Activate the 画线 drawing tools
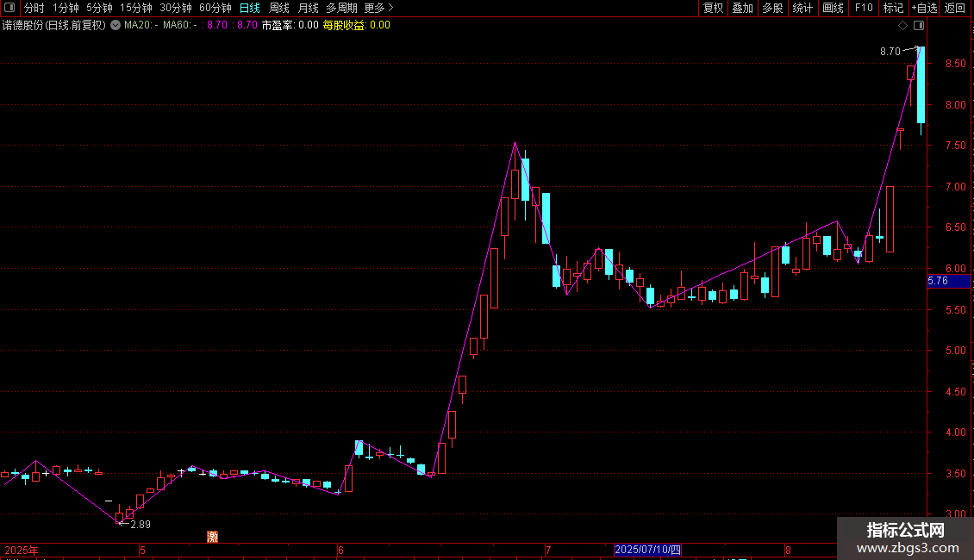The height and width of the screenshot is (560, 974). pos(833,8)
